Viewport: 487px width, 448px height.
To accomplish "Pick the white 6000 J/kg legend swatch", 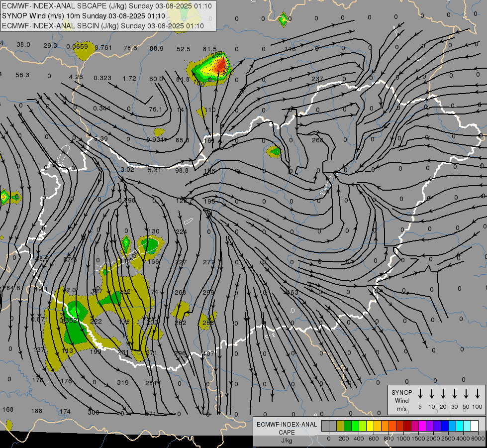I will tap(475, 426).
